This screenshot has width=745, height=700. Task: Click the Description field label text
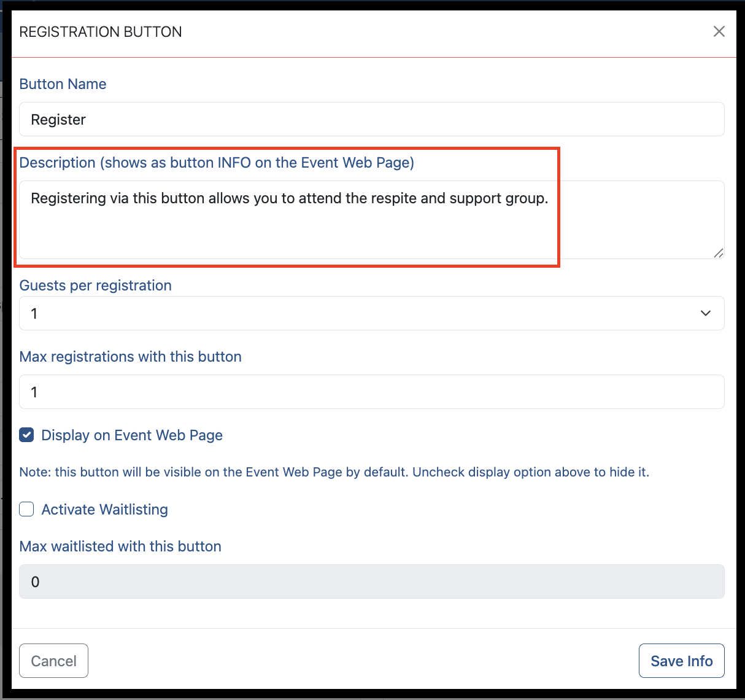[x=217, y=163]
